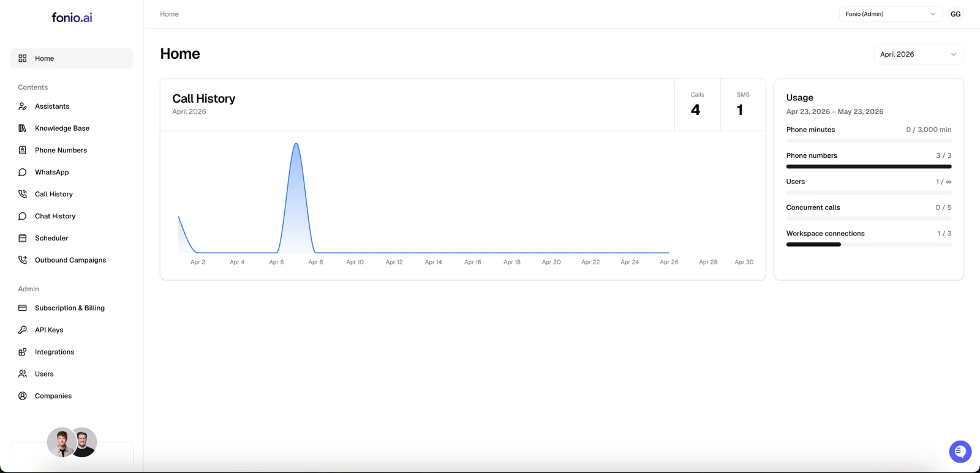Open the GG user avatar button
Image resolution: width=980 pixels, height=473 pixels.
point(956,14)
